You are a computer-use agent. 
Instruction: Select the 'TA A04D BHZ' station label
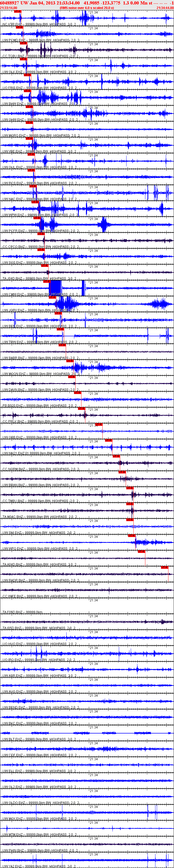pyautogui.click(x=13, y=564)
